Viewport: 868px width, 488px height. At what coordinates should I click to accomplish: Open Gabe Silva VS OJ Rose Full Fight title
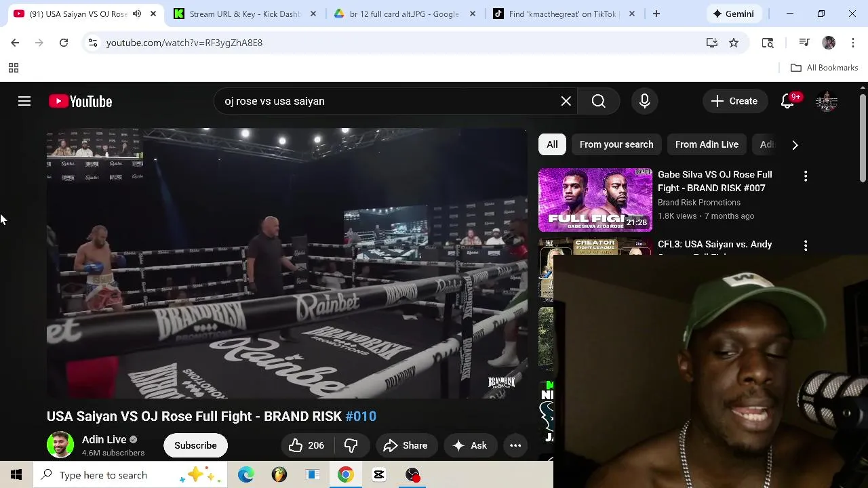click(x=715, y=181)
